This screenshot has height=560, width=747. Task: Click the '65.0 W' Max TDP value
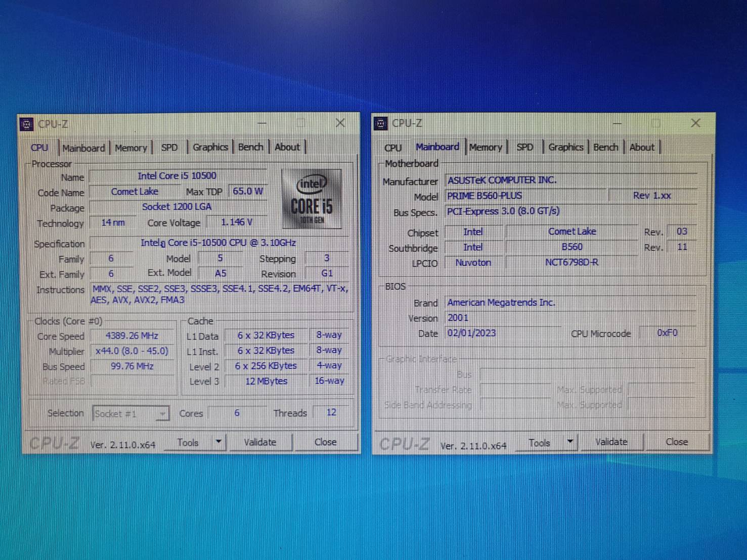pyautogui.click(x=248, y=192)
